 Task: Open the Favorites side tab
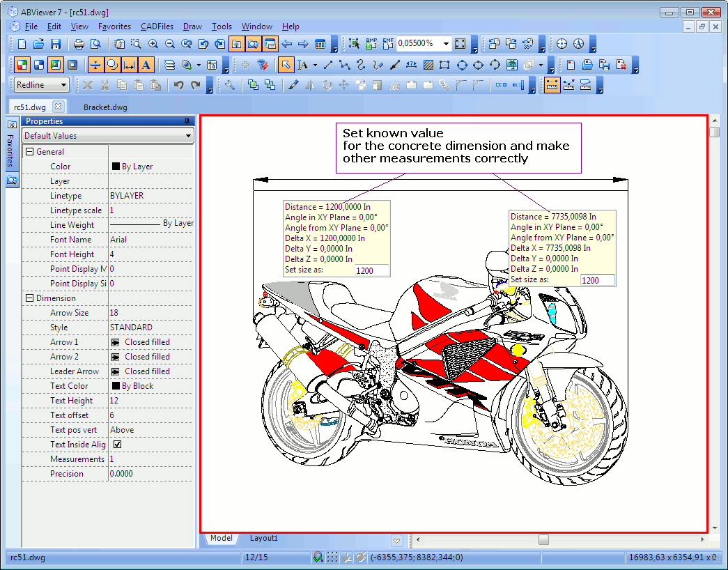click(12, 144)
